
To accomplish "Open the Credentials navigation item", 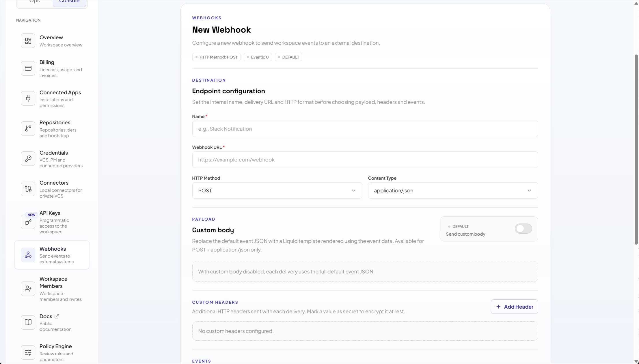I will pos(52,159).
